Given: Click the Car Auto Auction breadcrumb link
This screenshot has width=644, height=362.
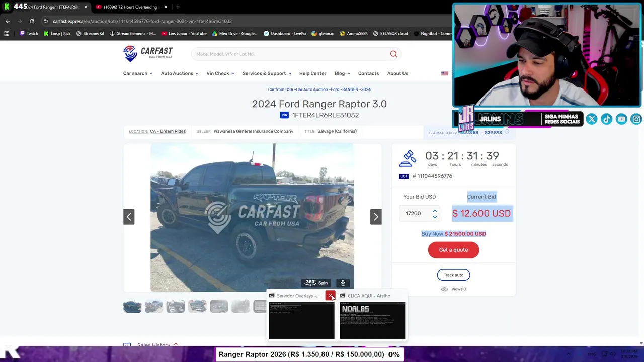Looking at the screenshot, I should pos(312,89).
